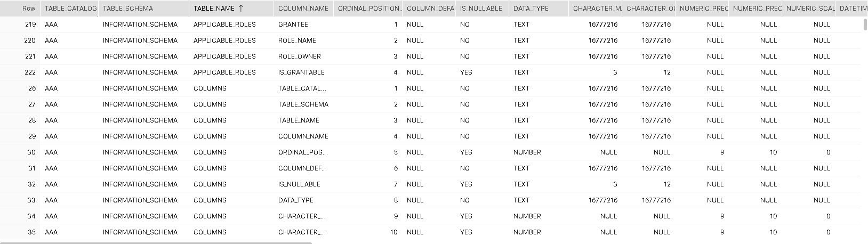This screenshot has height=244, width=868.
Task: Select the IS_GRANTABLE cell in row 222
Action: [301, 72]
